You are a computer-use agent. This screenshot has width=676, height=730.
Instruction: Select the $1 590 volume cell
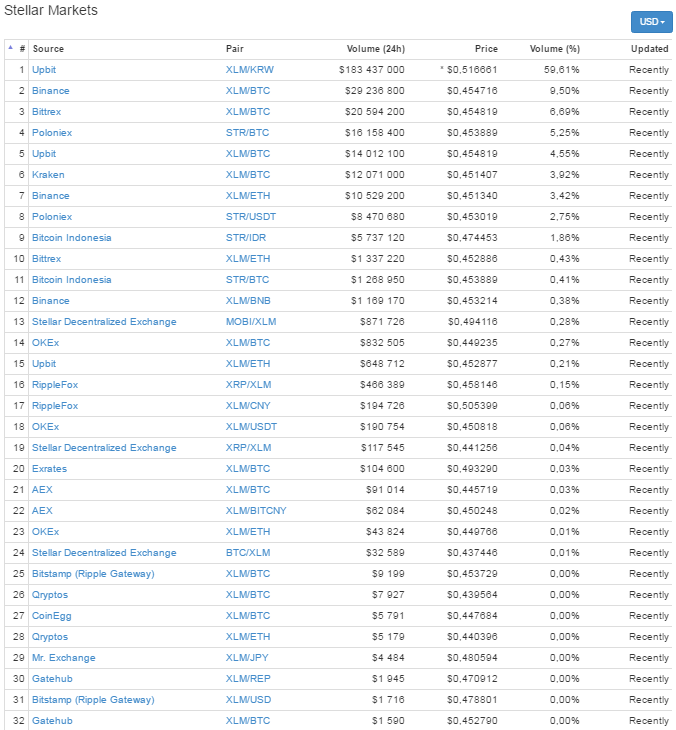point(388,720)
